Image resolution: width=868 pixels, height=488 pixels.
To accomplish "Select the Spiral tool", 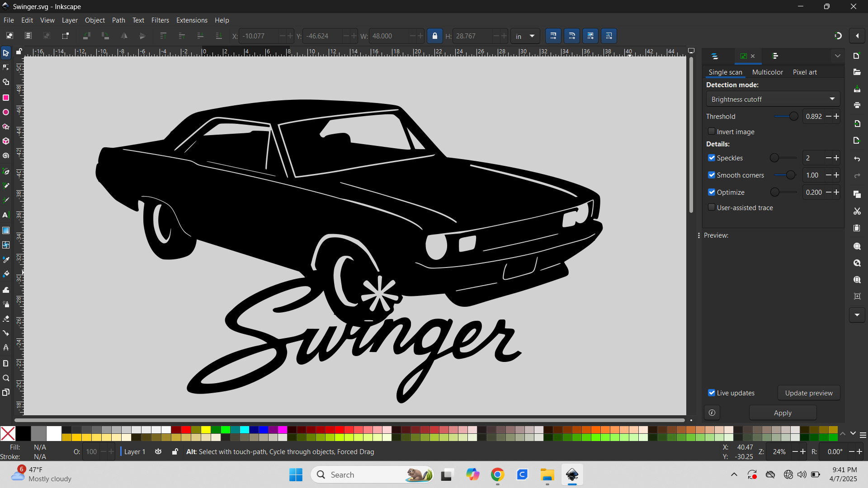I will 6,156.
